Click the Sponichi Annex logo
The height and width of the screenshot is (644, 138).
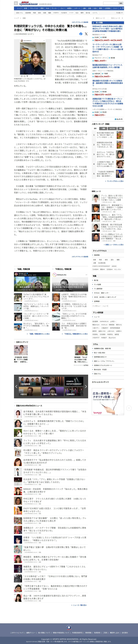[28, 3]
